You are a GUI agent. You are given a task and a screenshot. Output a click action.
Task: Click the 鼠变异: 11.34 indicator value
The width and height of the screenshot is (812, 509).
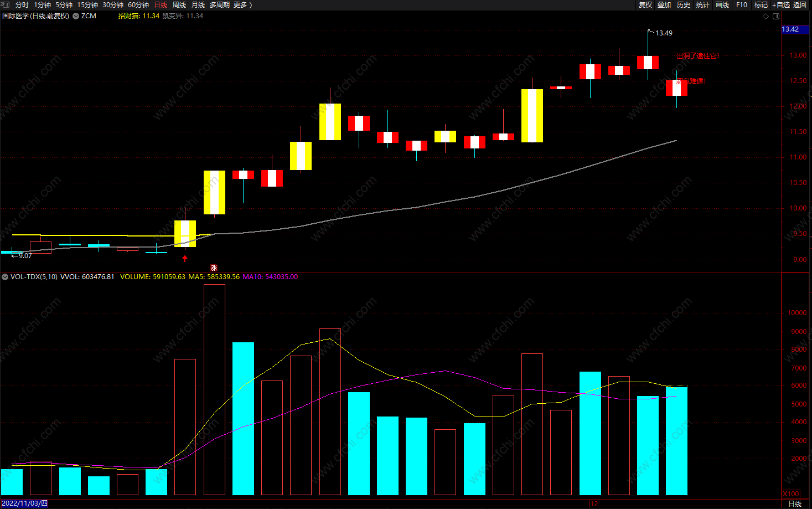click(x=183, y=16)
